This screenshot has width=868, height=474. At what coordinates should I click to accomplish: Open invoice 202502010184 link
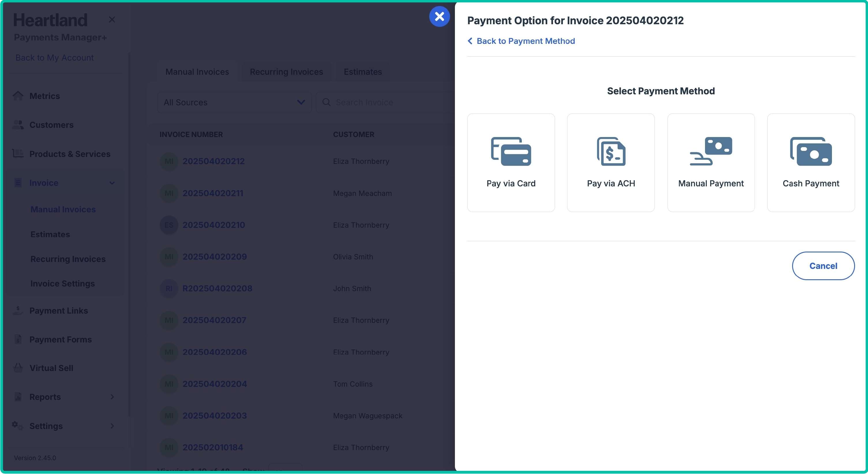tap(213, 447)
